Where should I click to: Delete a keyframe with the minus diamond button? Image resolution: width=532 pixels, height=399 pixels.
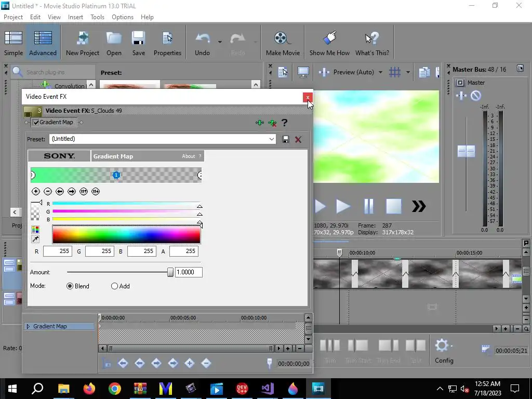(x=206, y=363)
